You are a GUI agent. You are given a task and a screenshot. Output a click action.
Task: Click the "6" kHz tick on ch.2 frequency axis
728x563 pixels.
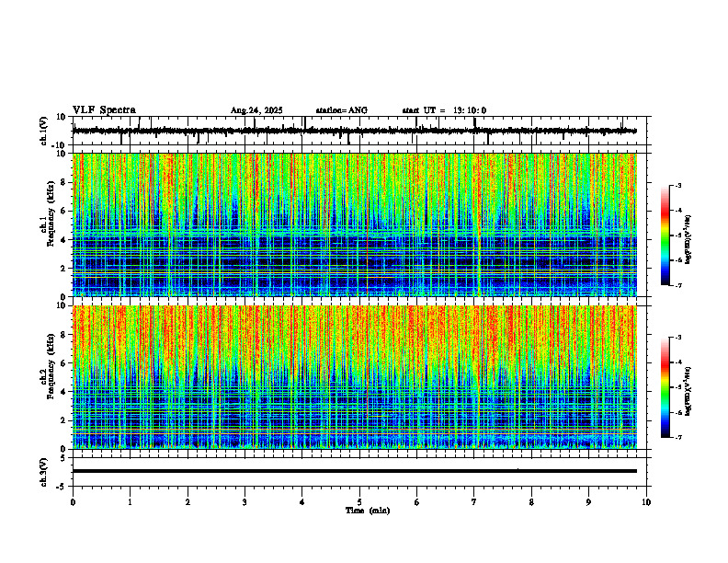tap(65, 363)
